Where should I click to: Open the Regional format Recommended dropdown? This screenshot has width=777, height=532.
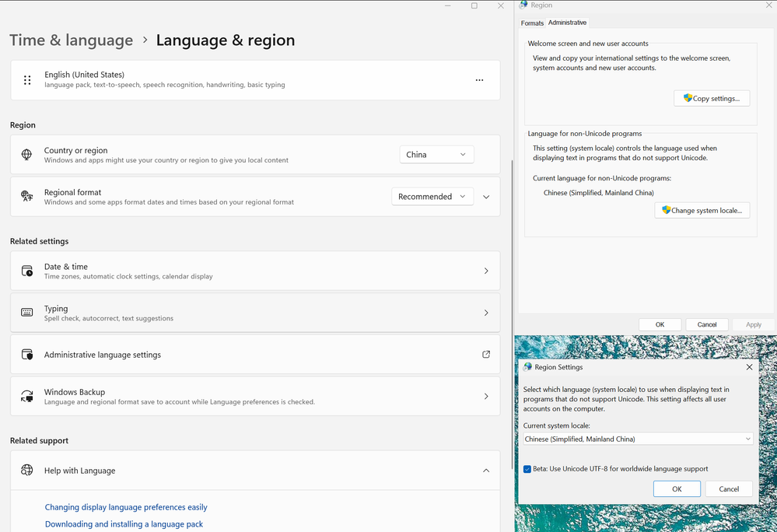[x=432, y=197]
